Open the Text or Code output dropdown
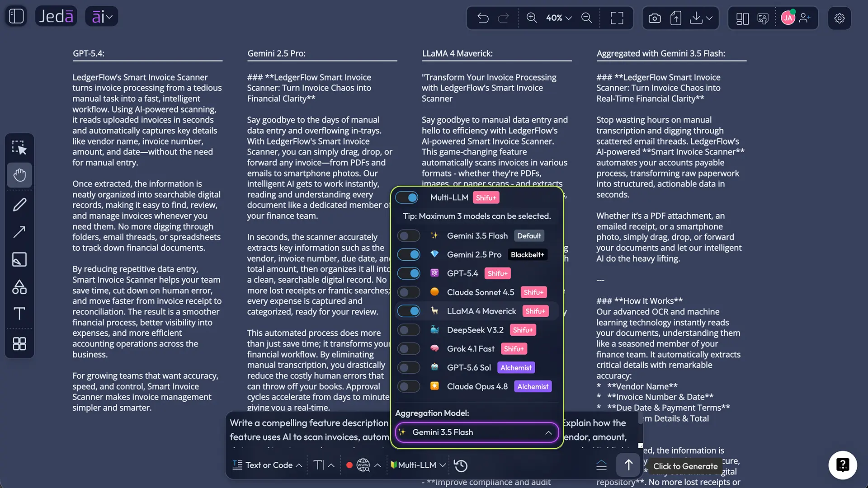This screenshot has height=488, width=868. click(267, 465)
